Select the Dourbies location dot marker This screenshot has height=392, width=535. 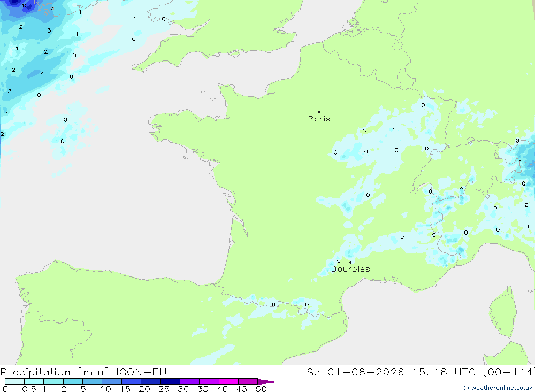coord(350,262)
